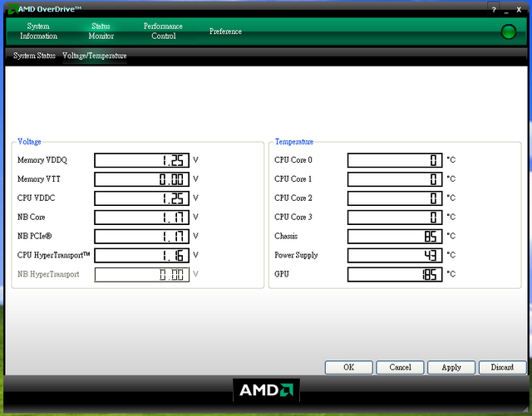532x416 pixels.
Task: Click the Chassis label
Action: [286, 236]
